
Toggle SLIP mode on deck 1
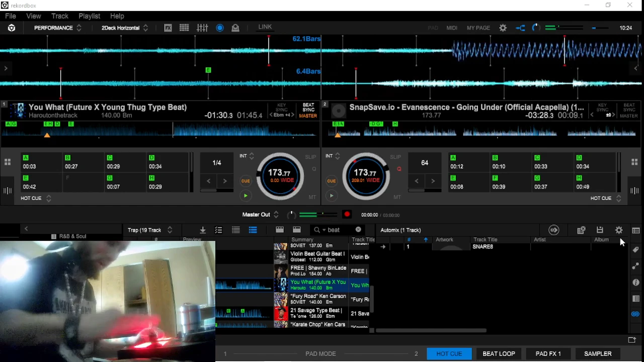click(310, 157)
